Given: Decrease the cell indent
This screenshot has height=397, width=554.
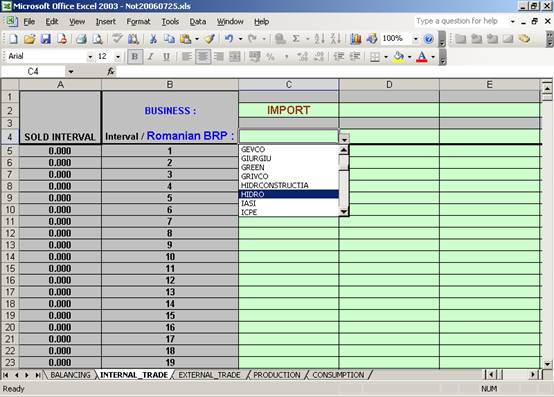Looking at the screenshot, I should tap(339, 57).
